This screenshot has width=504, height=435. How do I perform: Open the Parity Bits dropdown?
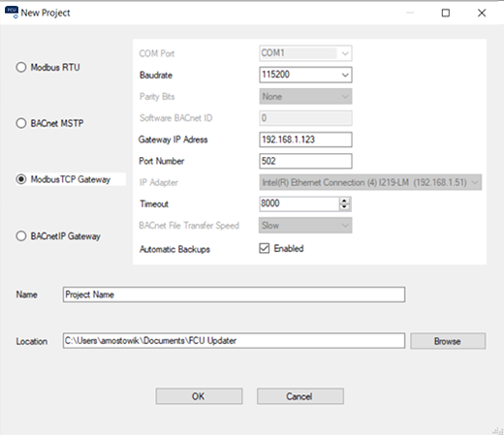[305, 97]
